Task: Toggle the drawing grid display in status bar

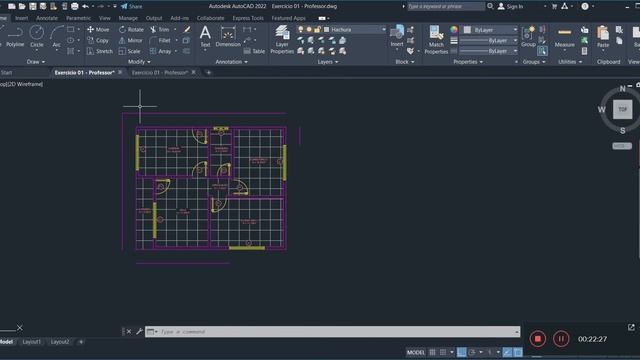Action: (432, 352)
